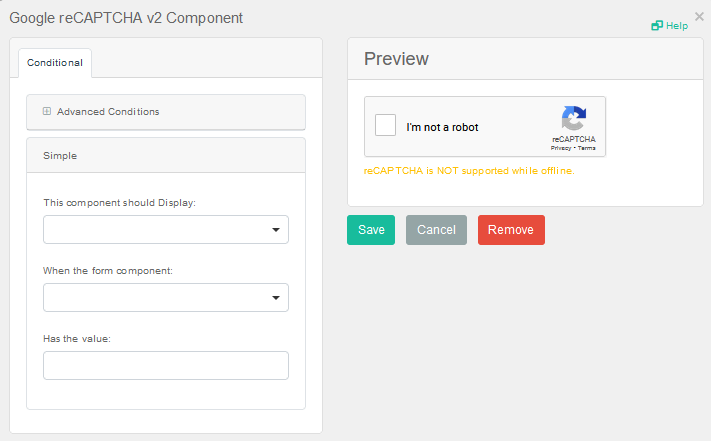Expand the Advanced Conditions panel
The width and height of the screenshot is (711, 441).
(x=108, y=111)
